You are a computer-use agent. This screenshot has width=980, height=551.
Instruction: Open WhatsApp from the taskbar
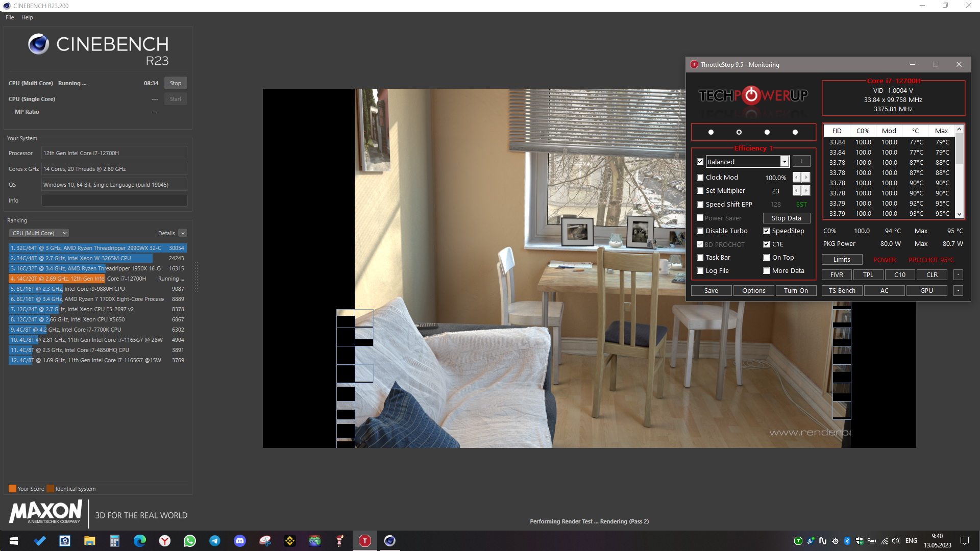(189, 541)
